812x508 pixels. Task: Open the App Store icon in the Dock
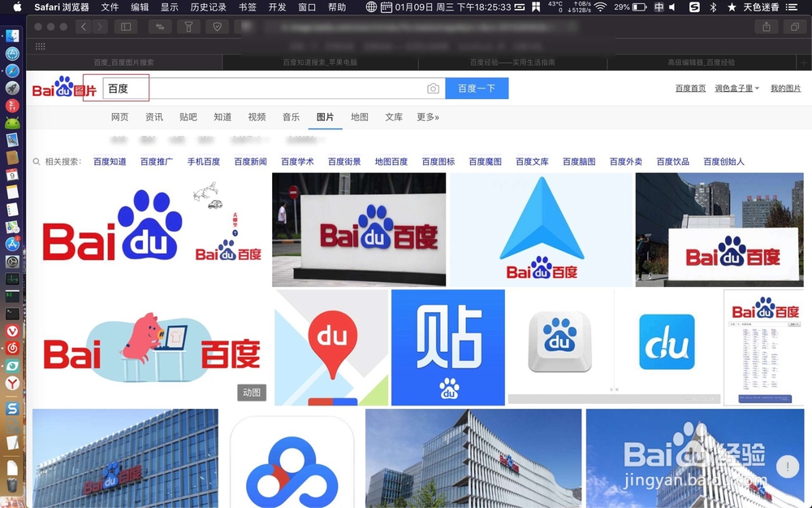coord(12,244)
